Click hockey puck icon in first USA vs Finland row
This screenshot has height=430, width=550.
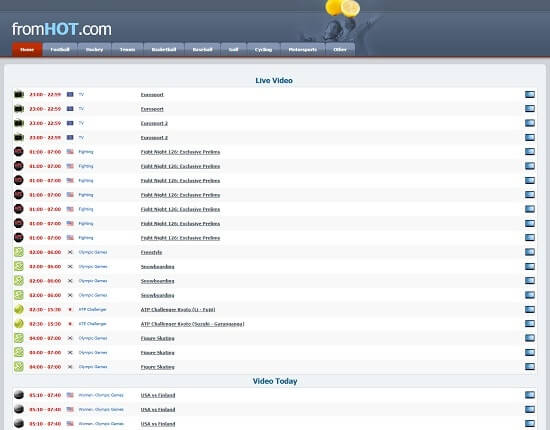[x=19, y=395]
